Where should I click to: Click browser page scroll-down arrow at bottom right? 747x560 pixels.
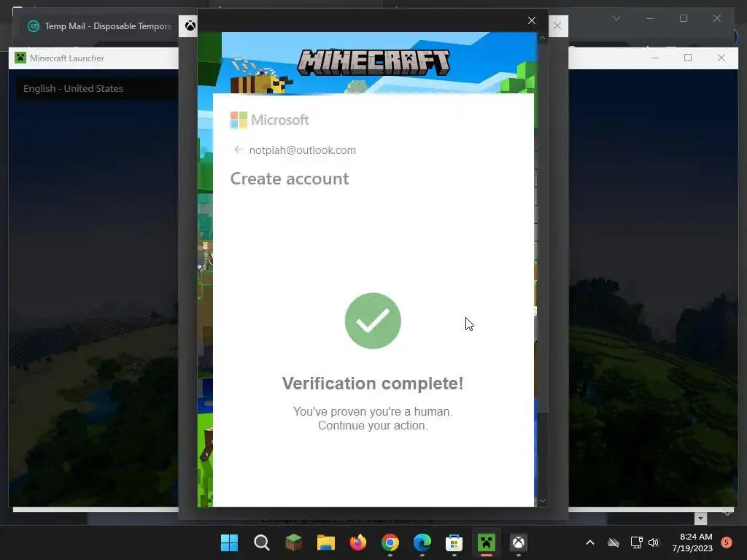(700, 518)
